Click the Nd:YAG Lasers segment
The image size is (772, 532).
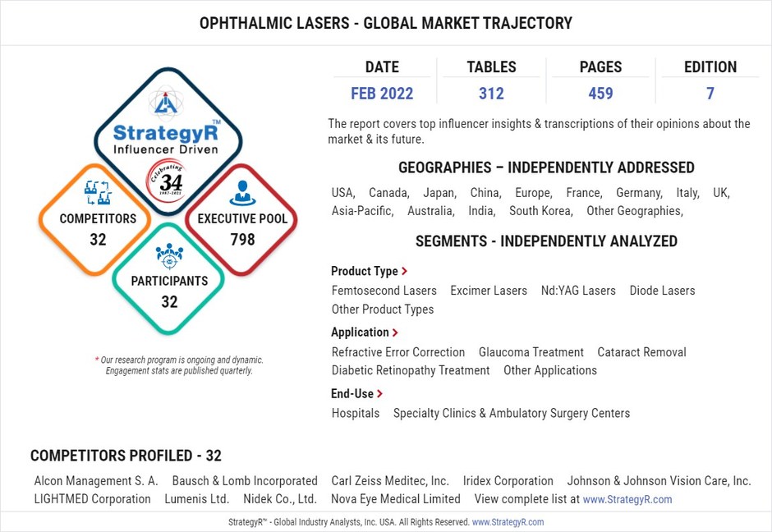(578, 291)
